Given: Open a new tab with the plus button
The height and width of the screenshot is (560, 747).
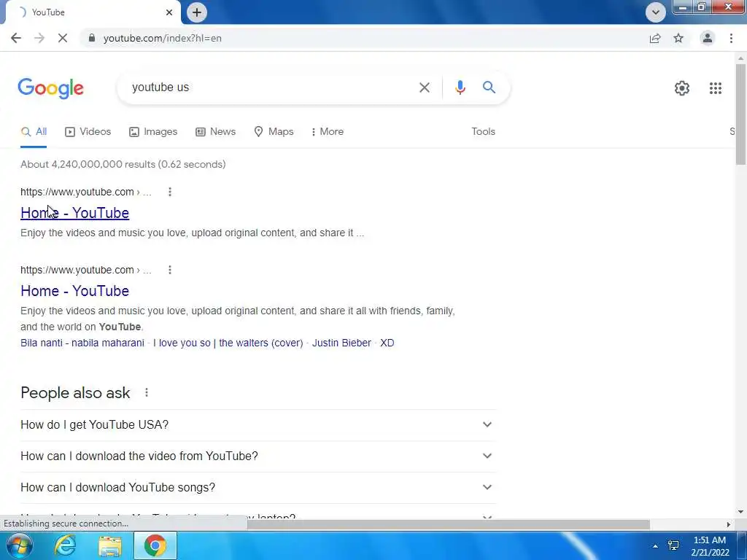Looking at the screenshot, I should (x=197, y=12).
